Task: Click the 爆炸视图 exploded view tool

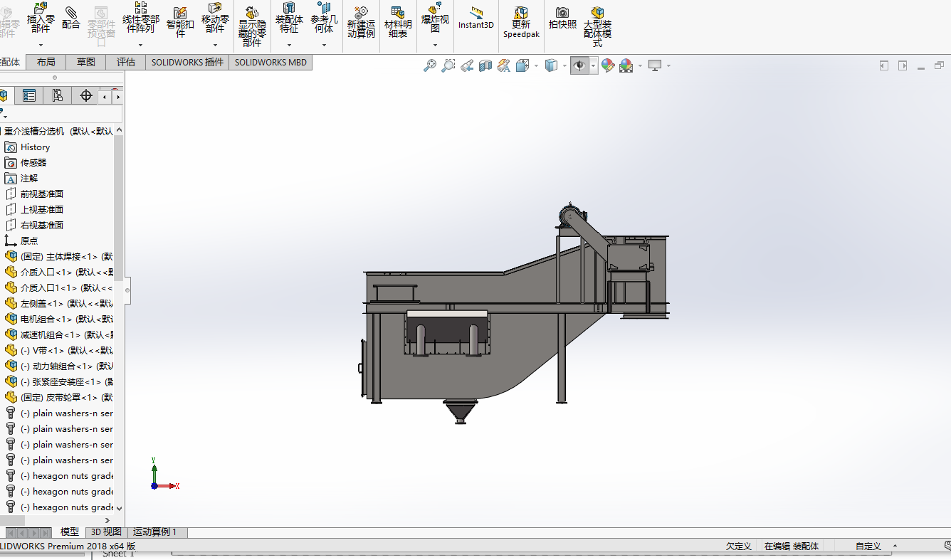Action: coord(435,18)
